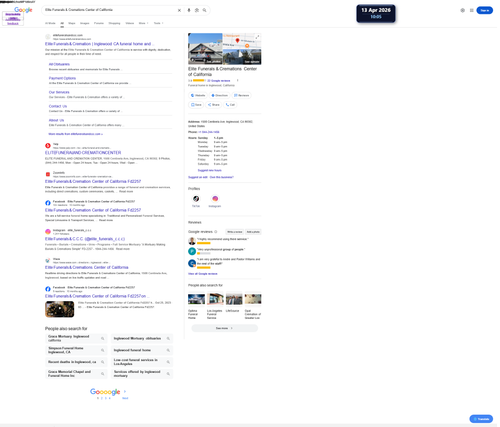Open Instagram profile icon in knowledge panel
Screen dimensions: 500x427
pyautogui.click(x=215, y=199)
